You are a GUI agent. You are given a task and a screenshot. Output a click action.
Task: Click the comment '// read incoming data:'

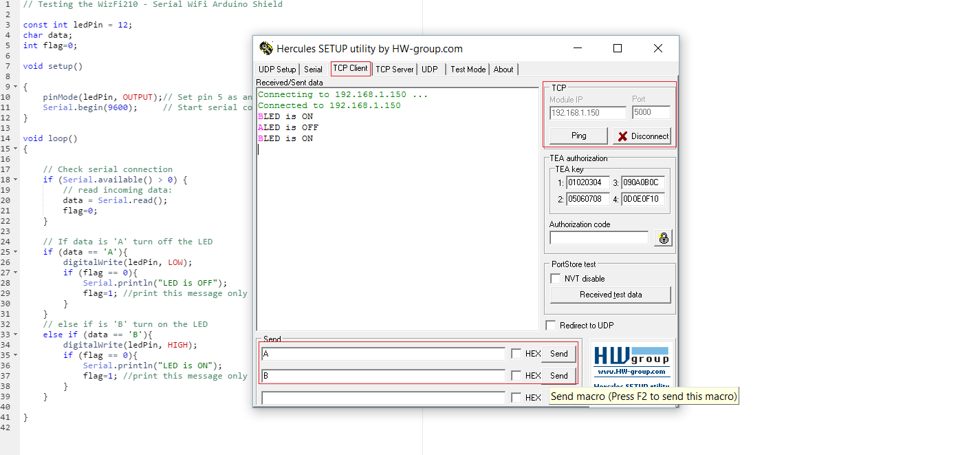(x=118, y=190)
